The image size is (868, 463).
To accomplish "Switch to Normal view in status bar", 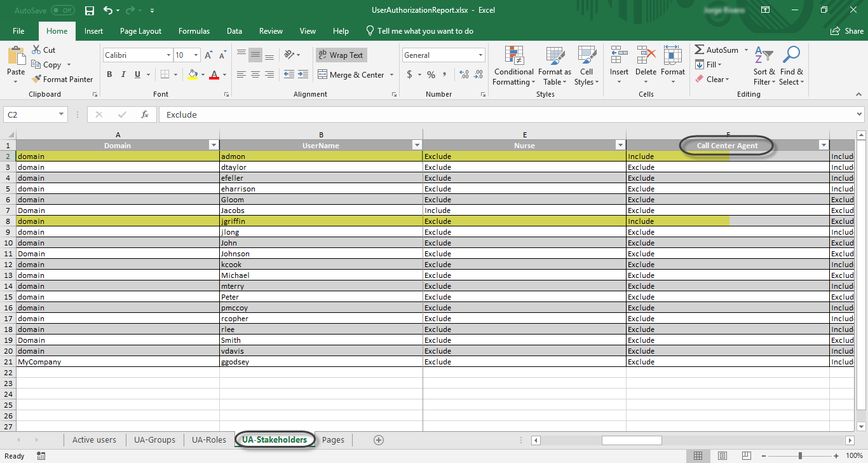I will [698, 455].
